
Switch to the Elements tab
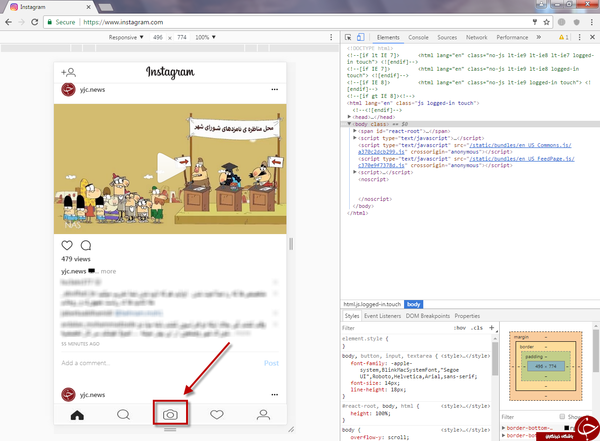tap(388, 37)
